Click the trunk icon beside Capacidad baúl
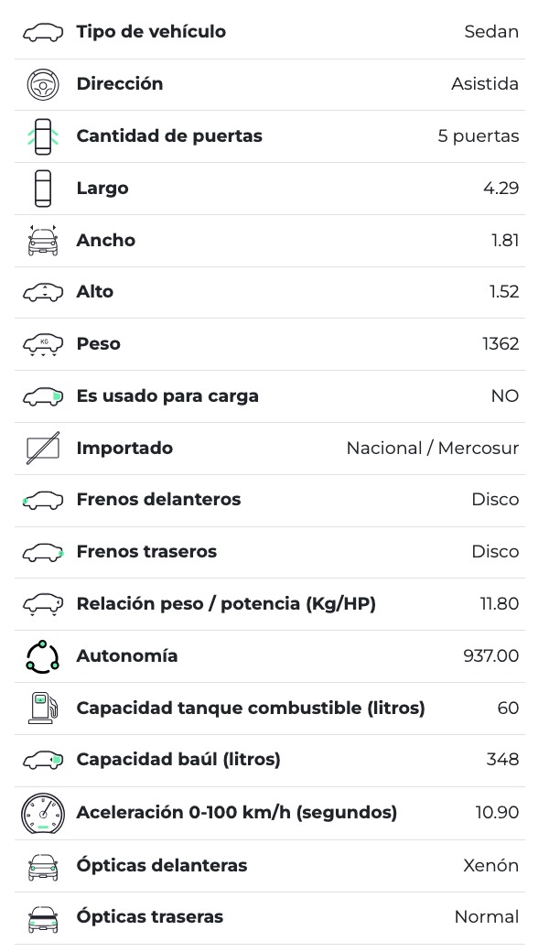The image size is (560, 952). click(x=43, y=761)
